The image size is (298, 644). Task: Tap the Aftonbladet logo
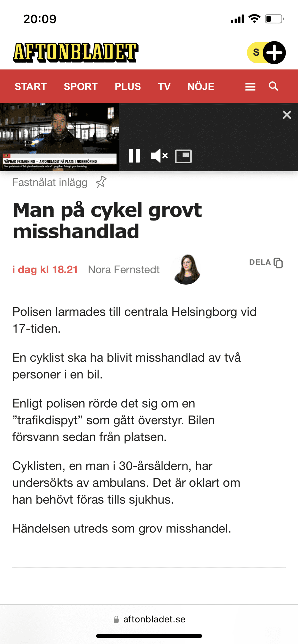tap(76, 53)
